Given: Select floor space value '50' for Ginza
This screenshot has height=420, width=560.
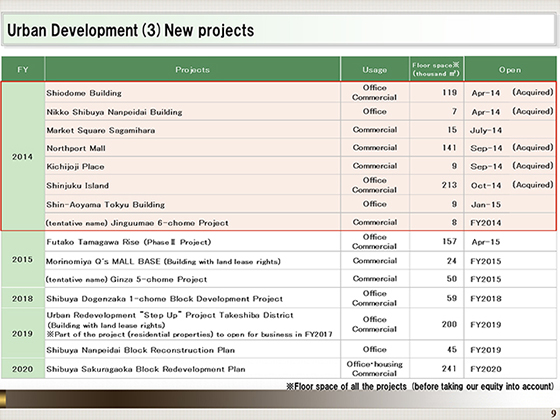Looking at the screenshot, I should (x=452, y=279).
